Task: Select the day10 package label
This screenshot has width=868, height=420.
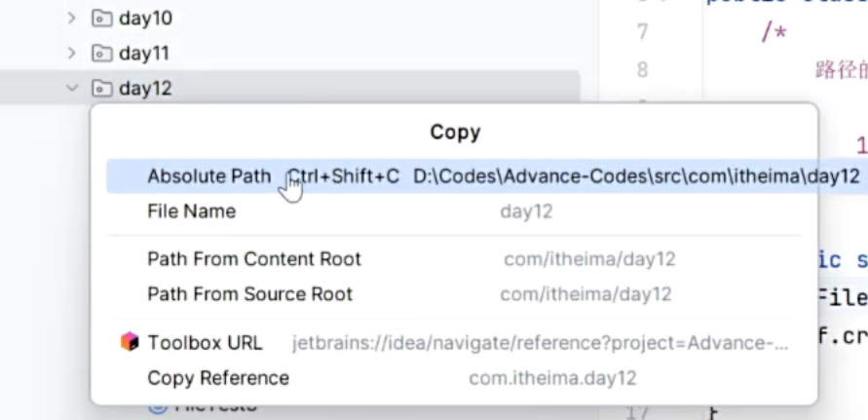Action: click(145, 18)
